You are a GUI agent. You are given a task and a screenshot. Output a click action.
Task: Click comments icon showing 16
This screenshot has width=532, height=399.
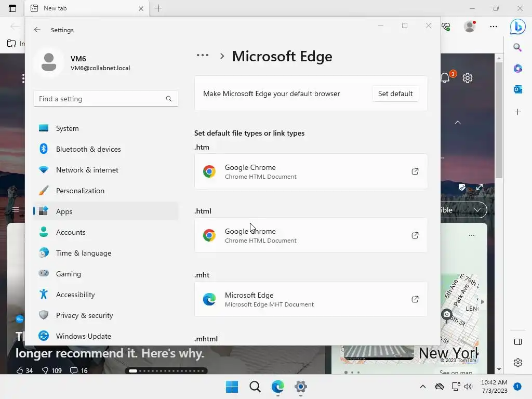[x=74, y=370]
